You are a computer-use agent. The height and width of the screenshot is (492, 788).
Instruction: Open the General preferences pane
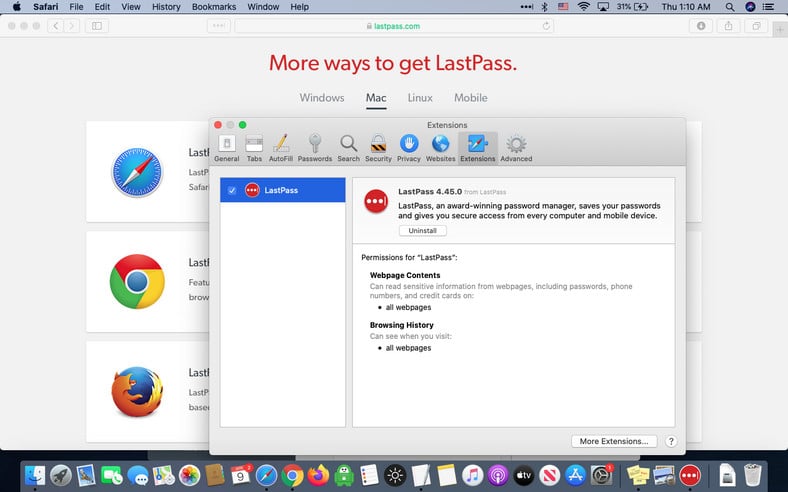click(227, 148)
